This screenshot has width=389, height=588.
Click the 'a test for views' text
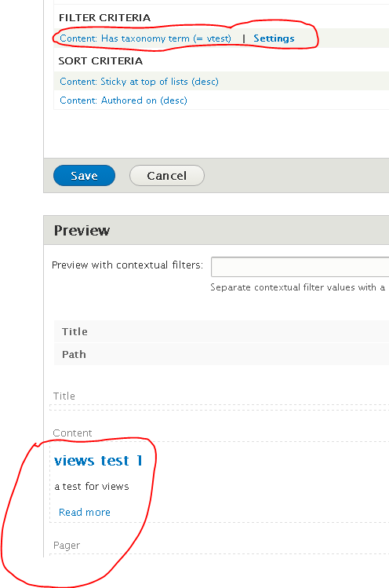click(92, 487)
